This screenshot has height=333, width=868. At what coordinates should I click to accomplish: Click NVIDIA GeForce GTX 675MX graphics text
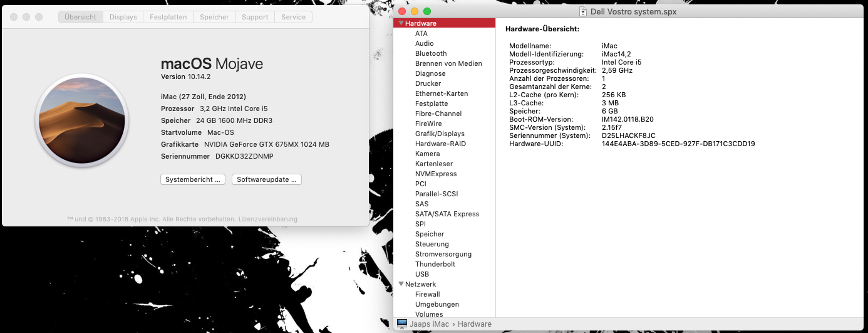267,144
